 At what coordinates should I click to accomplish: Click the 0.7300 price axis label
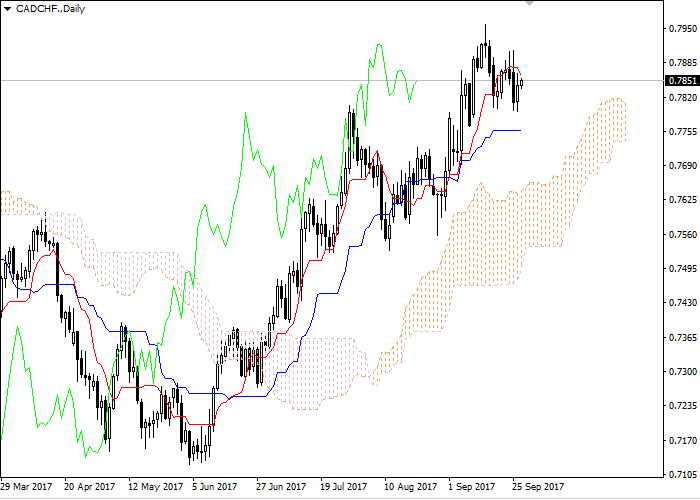tap(682, 372)
